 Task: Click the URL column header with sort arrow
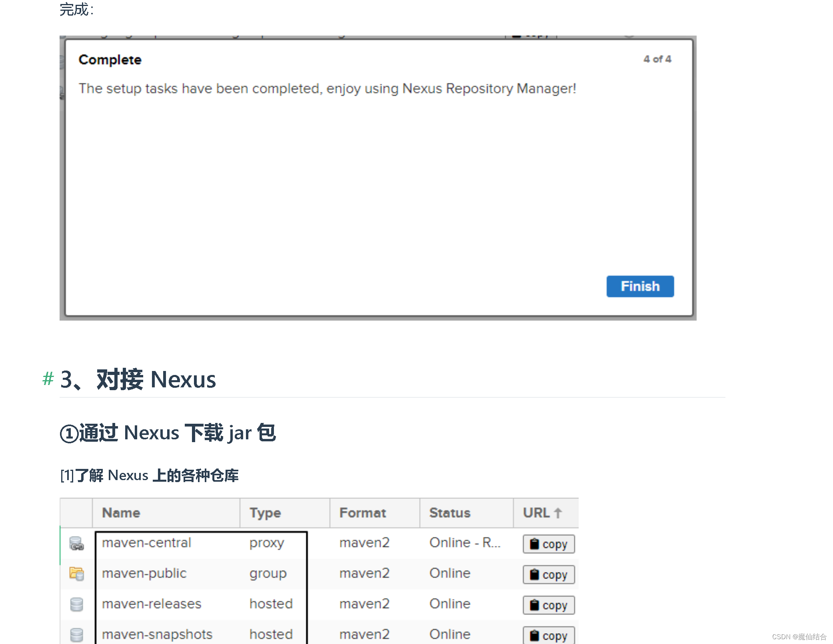(x=546, y=513)
